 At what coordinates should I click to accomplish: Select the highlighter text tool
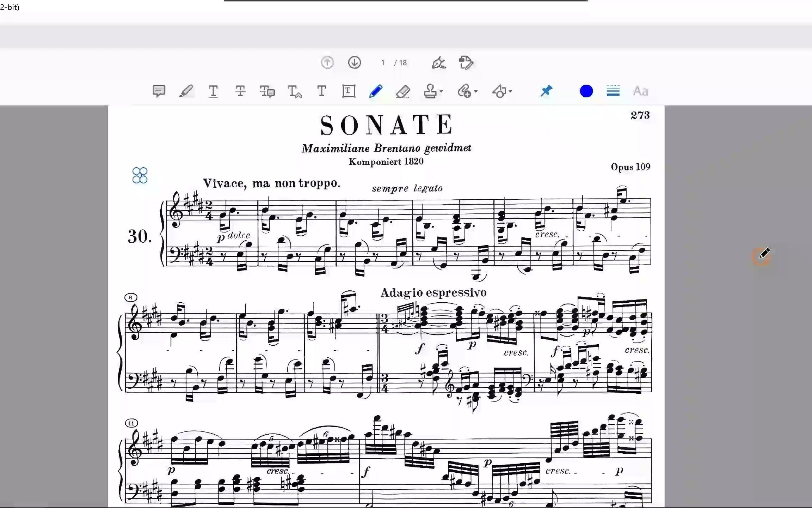[186, 91]
